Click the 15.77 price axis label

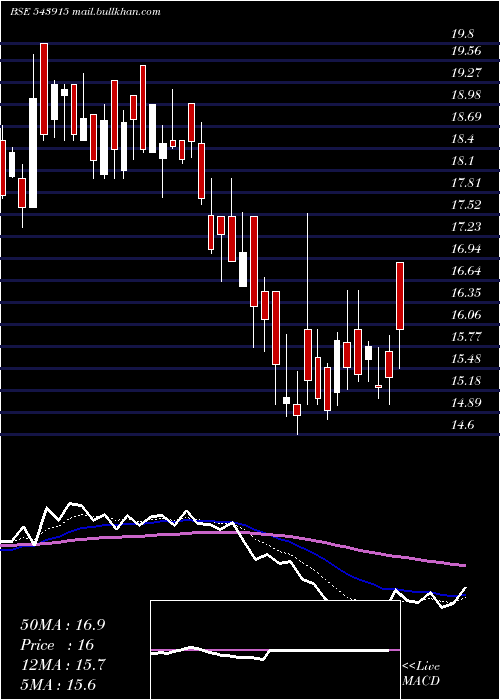(467, 337)
